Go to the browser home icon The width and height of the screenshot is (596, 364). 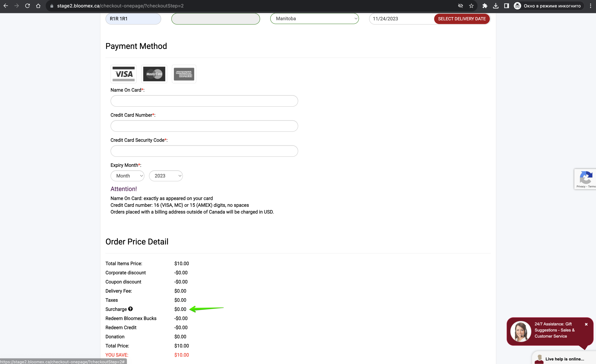[x=38, y=6]
